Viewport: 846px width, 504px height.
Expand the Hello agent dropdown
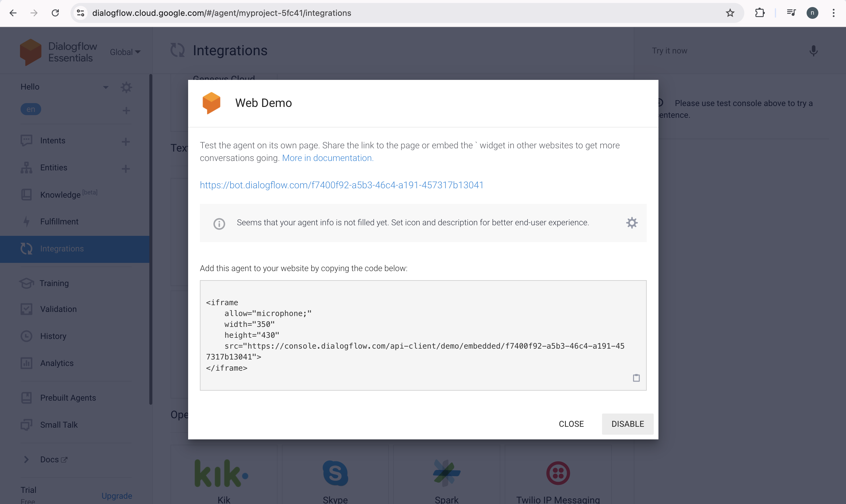105,86
